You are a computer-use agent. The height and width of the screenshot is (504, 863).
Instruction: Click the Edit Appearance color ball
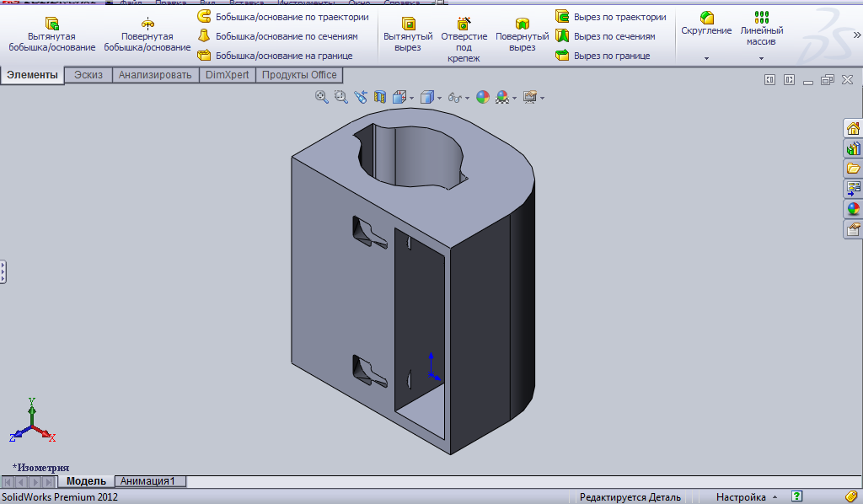click(483, 98)
